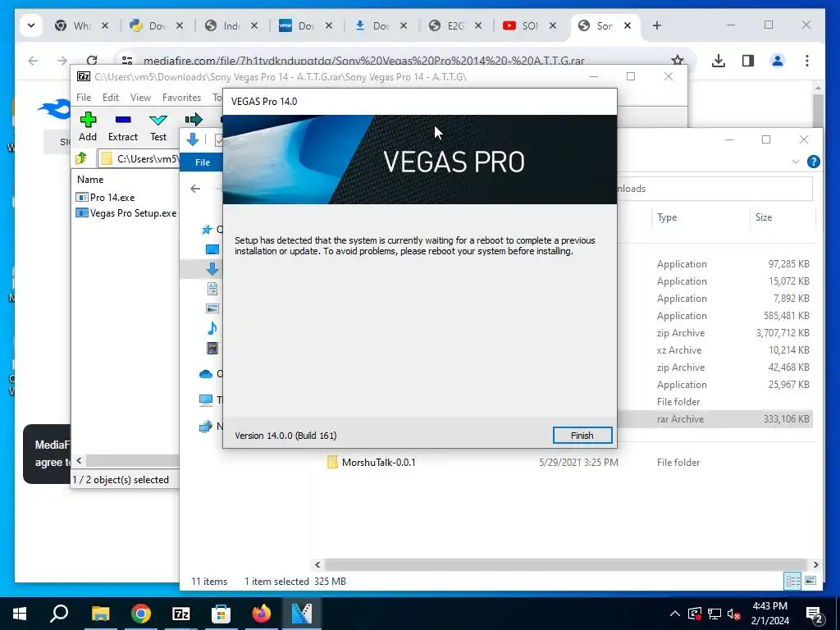
Task: Click Explorer horizontal scrollbar right arrow
Action: (x=815, y=564)
